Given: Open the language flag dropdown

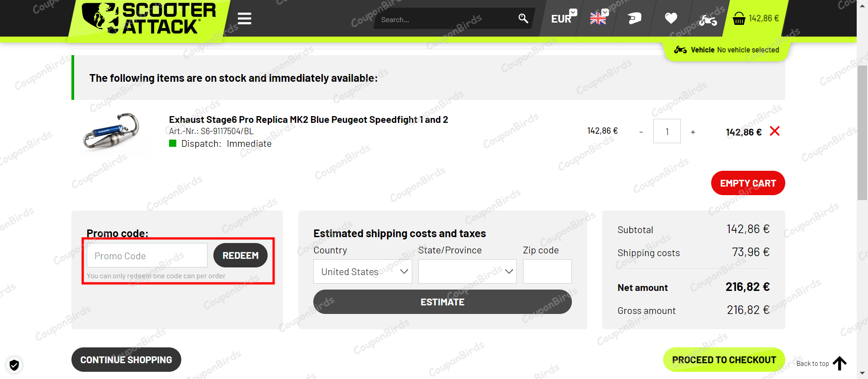Looking at the screenshot, I should [x=599, y=18].
